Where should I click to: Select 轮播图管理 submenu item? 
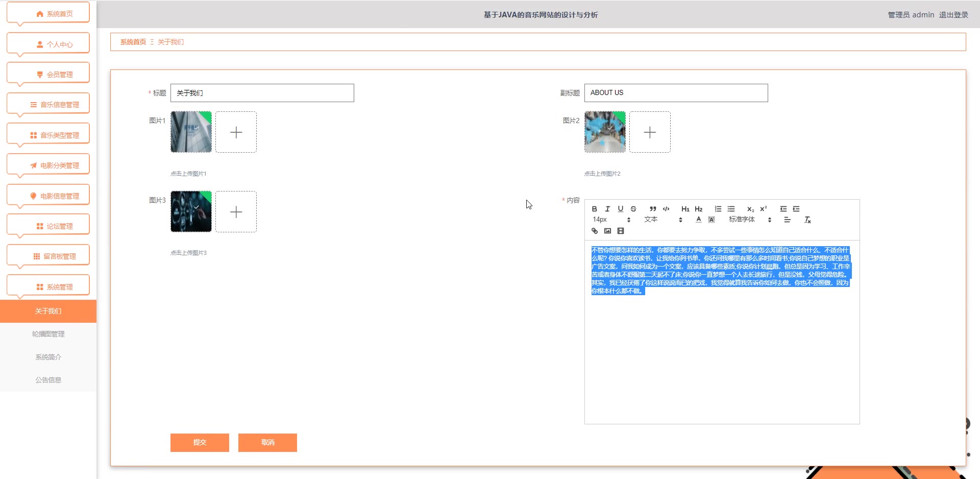coord(48,334)
